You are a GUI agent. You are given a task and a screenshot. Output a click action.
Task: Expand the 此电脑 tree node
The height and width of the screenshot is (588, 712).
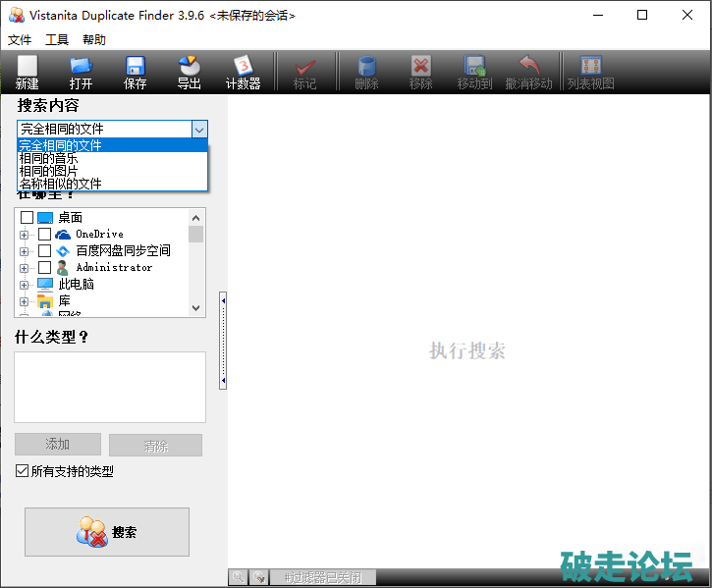click(25, 285)
